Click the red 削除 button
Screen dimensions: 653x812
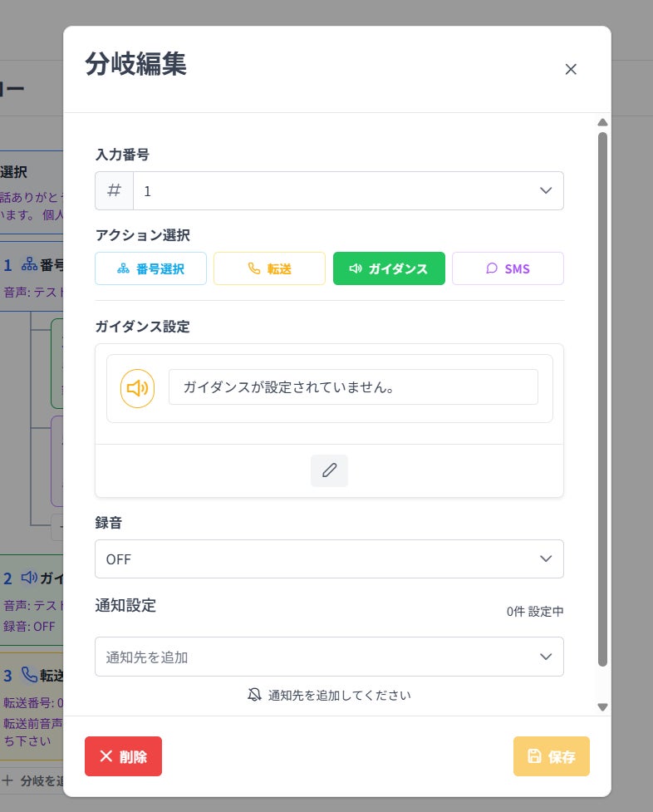123,756
